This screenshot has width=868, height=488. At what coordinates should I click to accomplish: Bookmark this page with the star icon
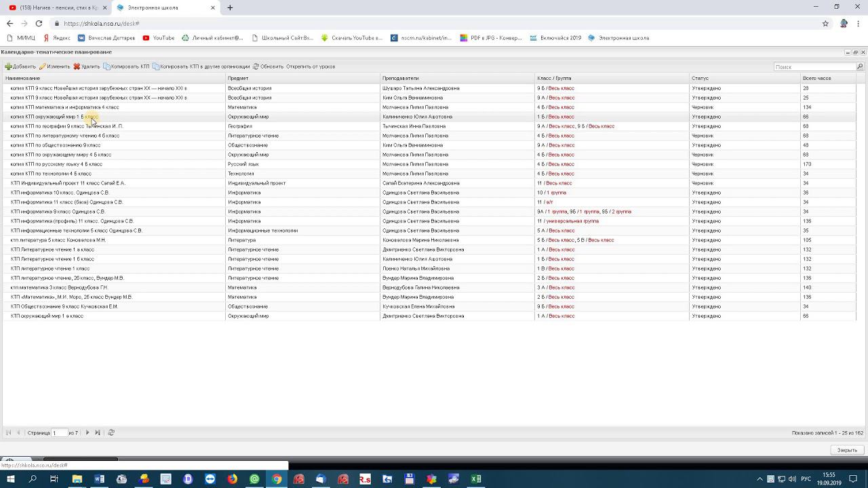point(825,23)
